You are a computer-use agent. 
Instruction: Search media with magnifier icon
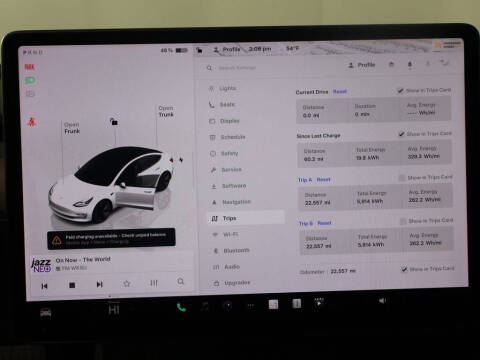pos(181,282)
